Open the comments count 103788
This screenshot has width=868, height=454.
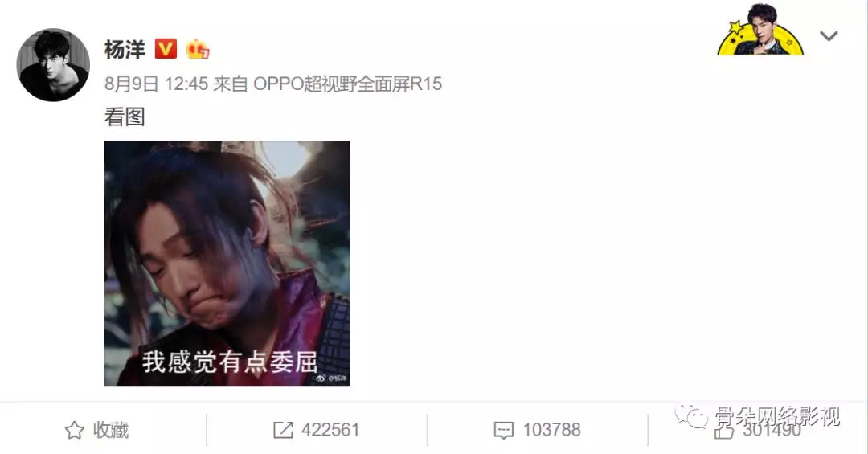click(551, 430)
